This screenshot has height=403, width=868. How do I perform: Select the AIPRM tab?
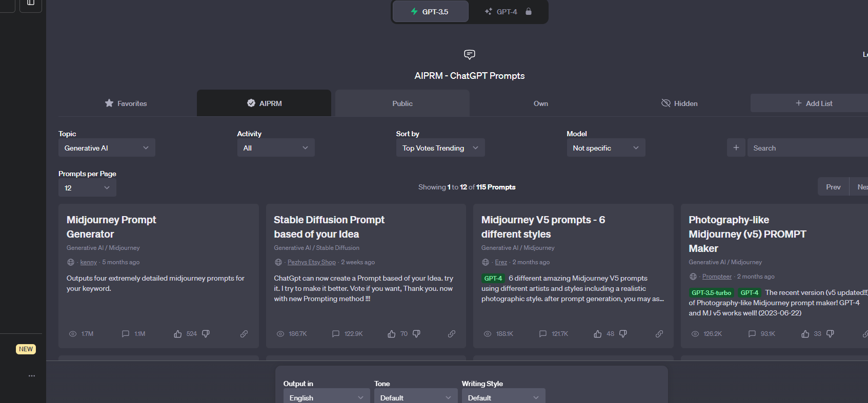[264, 103]
